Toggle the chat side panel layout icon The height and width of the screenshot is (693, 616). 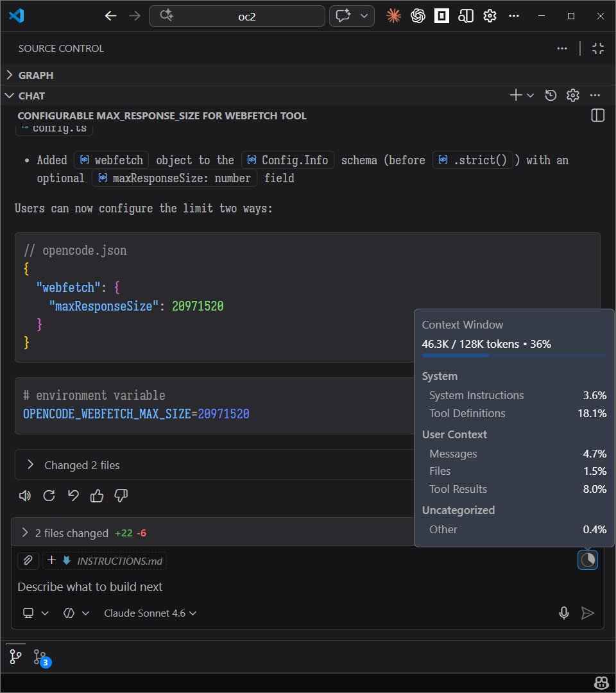[597, 116]
